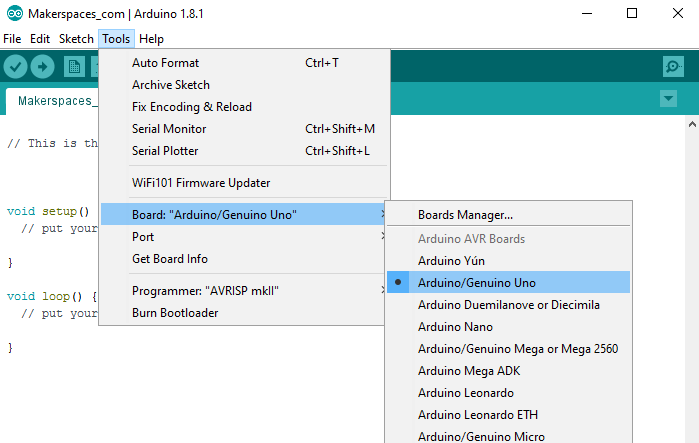Click the New sketch icon
Viewport: 699px width, 443px height.
click(x=73, y=66)
